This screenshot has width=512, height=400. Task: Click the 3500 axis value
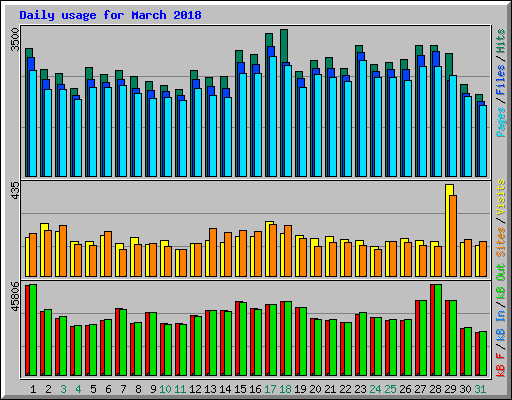[x=15, y=39]
